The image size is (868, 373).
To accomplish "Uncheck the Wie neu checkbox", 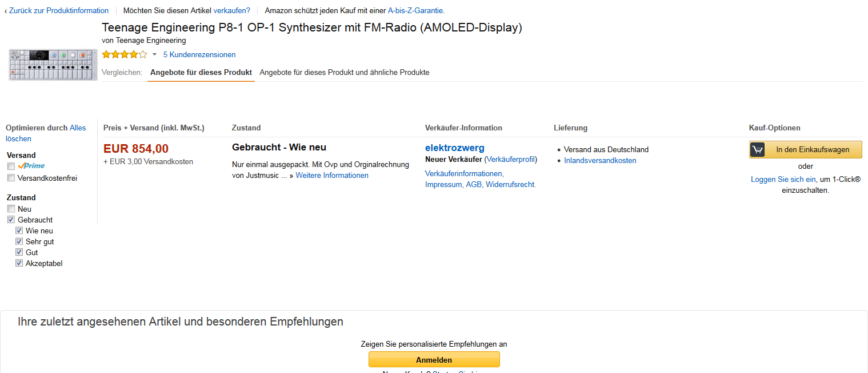I will (x=19, y=231).
